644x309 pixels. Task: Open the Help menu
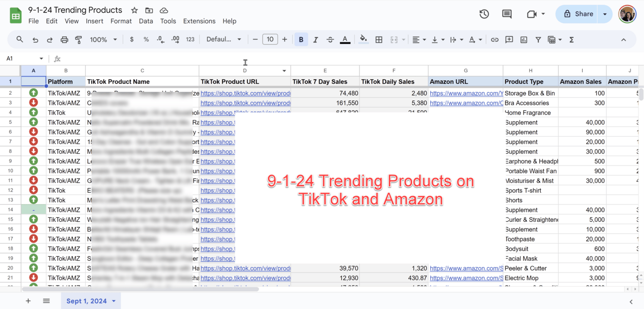tap(229, 21)
